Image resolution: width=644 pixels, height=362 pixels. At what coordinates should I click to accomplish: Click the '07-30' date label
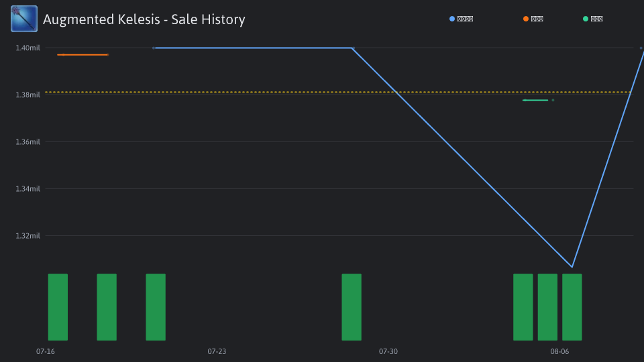pos(388,351)
